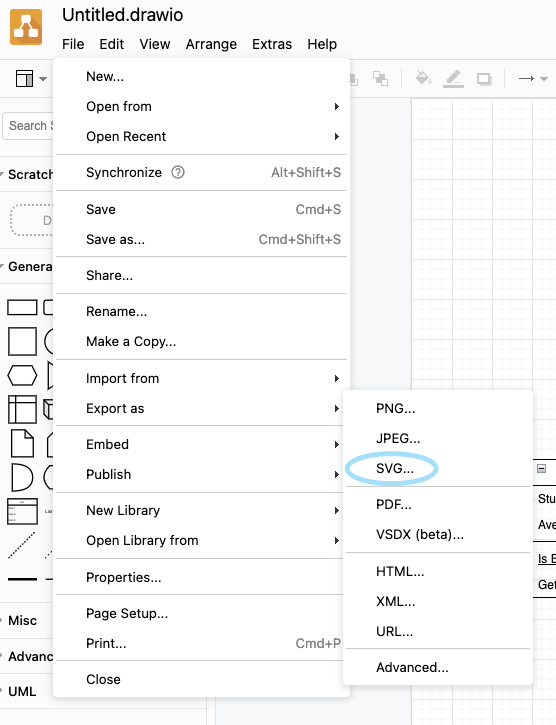Collapse the General shapes section

coord(28,267)
